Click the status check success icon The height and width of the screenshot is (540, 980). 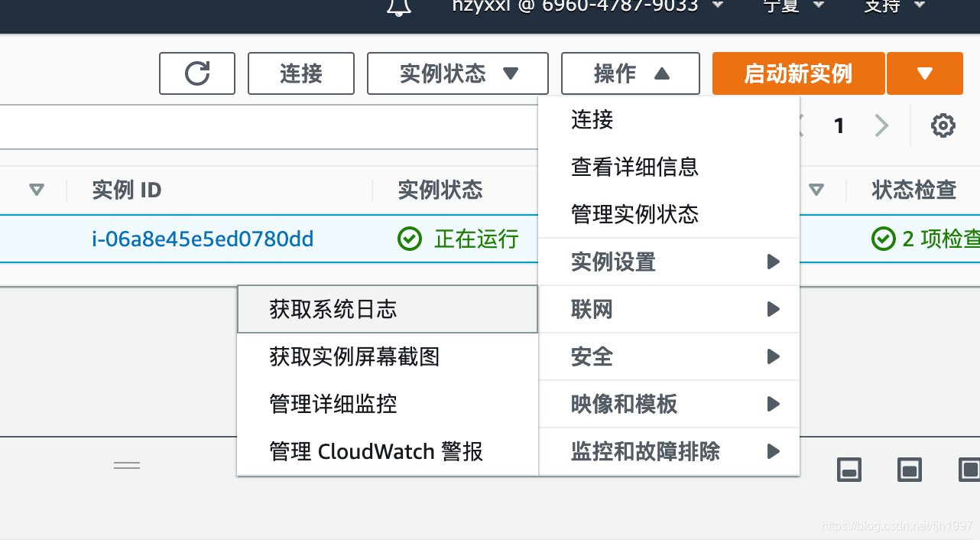click(884, 239)
